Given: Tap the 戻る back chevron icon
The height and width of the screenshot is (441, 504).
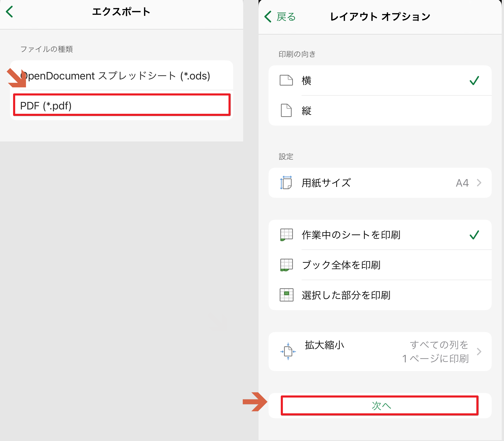Looking at the screenshot, I should coord(268,17).
